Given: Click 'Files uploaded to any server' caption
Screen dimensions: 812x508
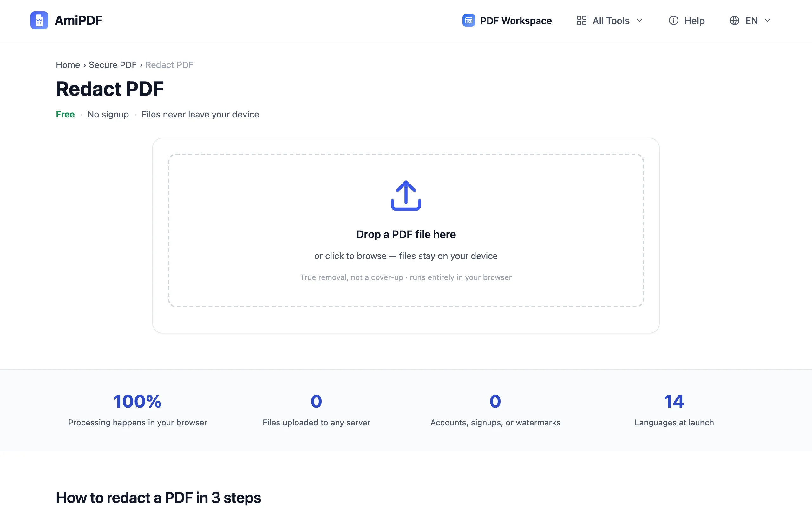Looking at the screenshot, I should coord(317,423).
